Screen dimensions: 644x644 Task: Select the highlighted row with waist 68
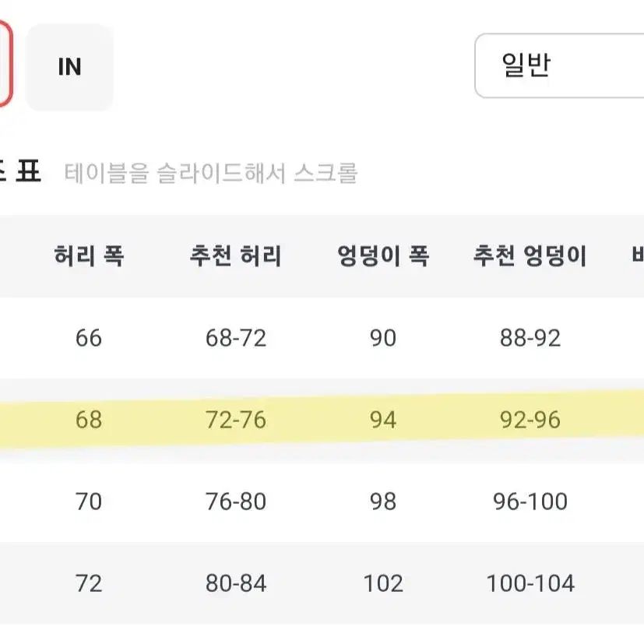tap(322, 420)
